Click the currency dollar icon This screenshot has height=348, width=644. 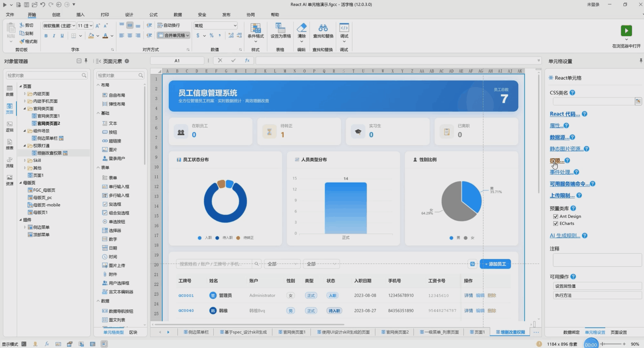pos(198,35)
